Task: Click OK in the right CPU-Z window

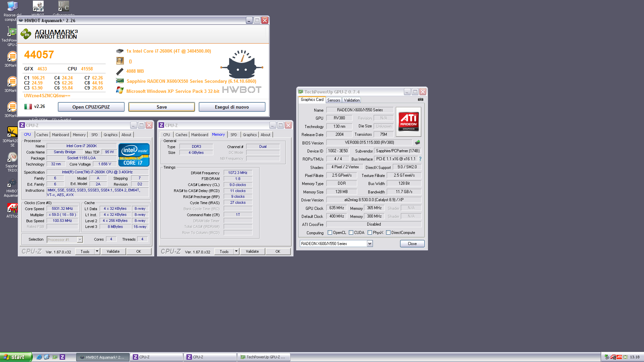Action: tap(278, 251)
